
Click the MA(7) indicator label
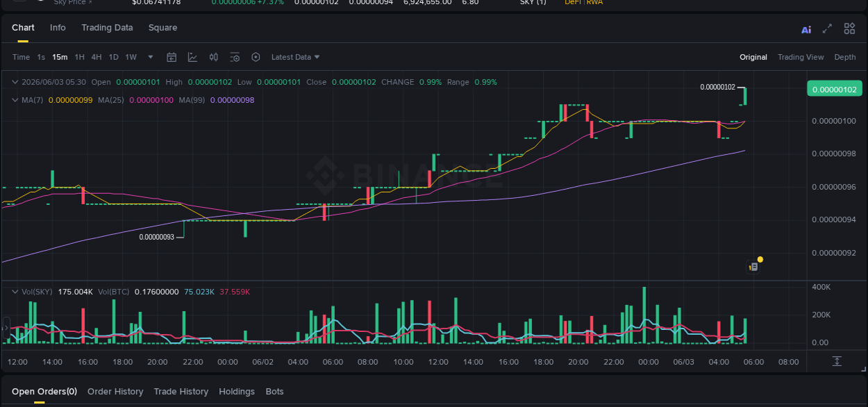click(x=32, y=100)
